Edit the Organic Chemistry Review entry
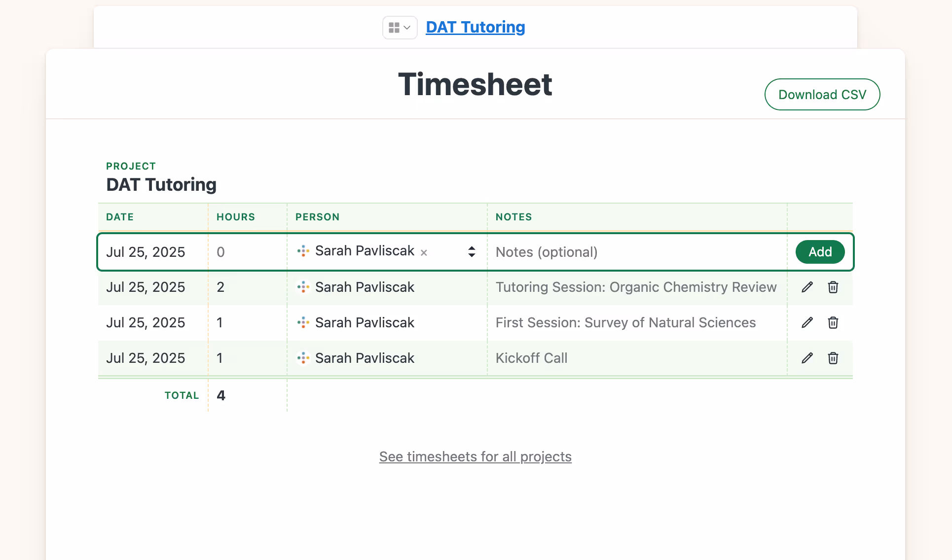This screenshot has width=952, height=560. click(x=807, y=287)
